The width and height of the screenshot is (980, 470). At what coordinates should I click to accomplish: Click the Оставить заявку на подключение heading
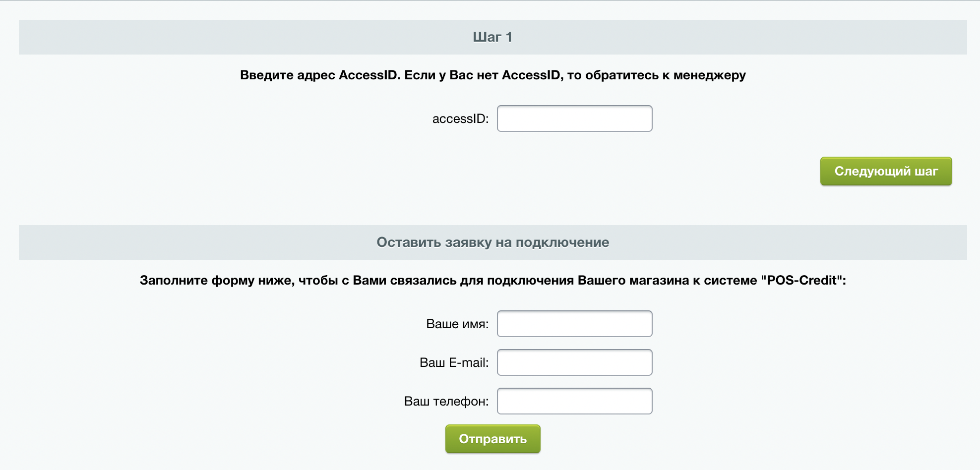pos(492,242)
